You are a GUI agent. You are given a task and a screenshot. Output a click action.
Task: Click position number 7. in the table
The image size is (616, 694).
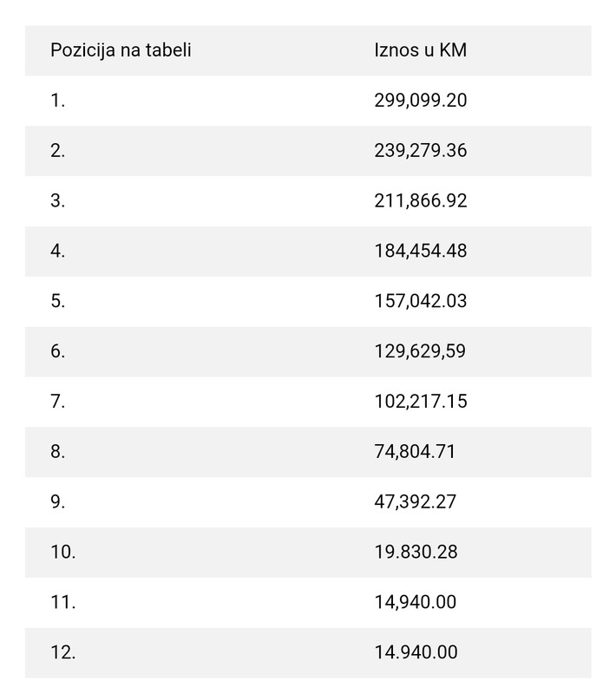[x=58, y=402]
